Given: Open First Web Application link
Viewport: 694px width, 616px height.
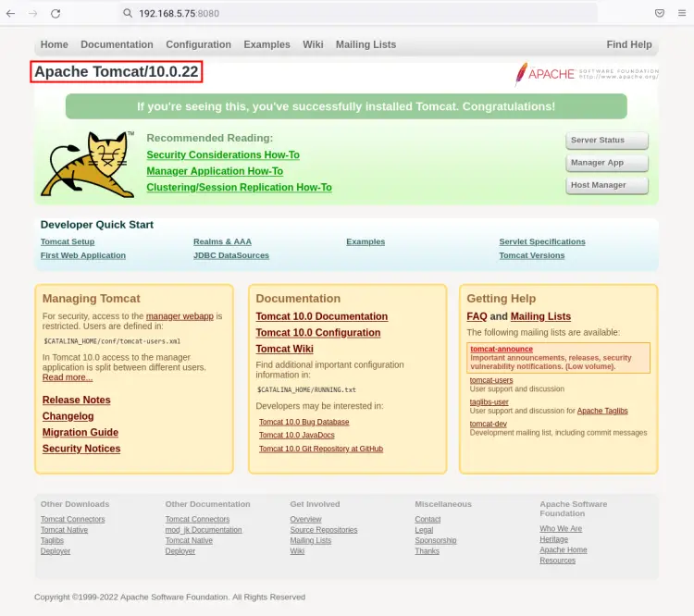Looking at the screenshot, I should pos(82,255).
